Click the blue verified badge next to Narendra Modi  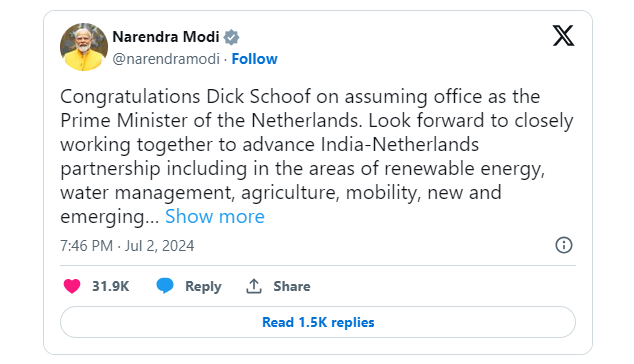[x=232, y=37]
